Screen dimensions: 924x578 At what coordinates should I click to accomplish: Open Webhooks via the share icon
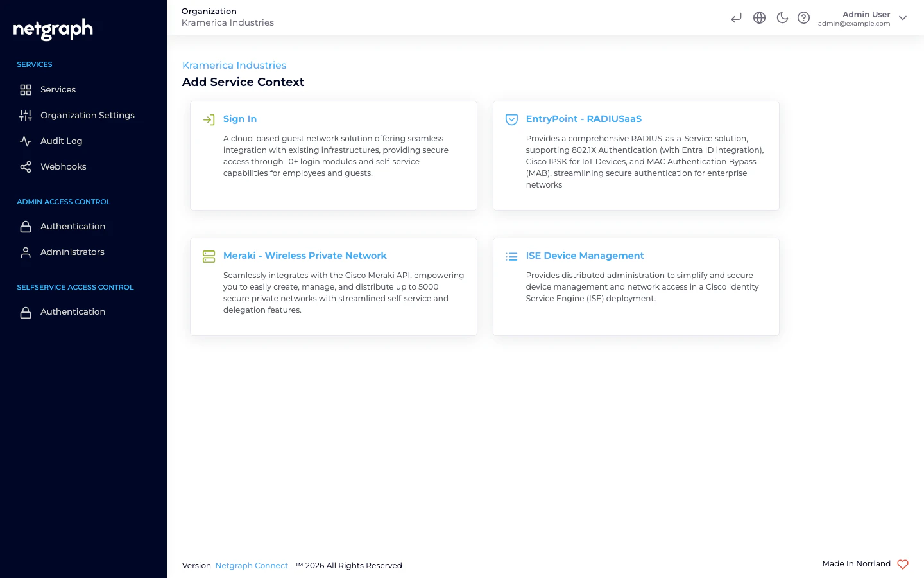(x=26, y=166)
